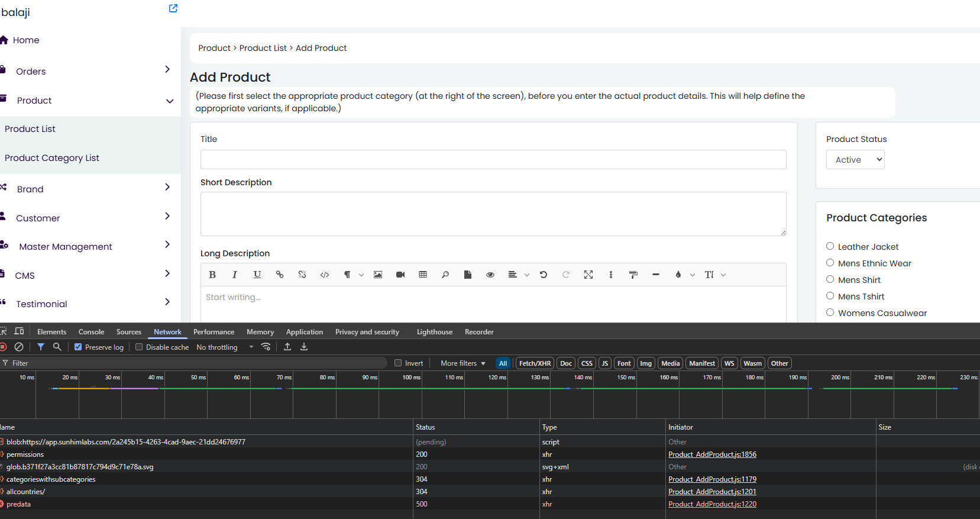
Task: Clear the DevTools network log
Action: (19, 347)
